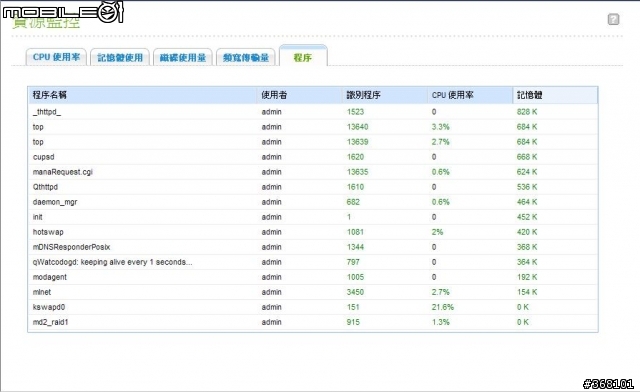Click the 420 K memory value
This screenshot has height=392, width=640.
(527, 232)
